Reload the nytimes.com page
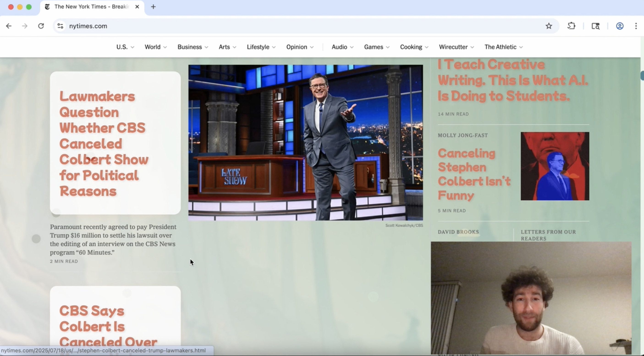This screenshot has width=644, height=356. [41, 26]
